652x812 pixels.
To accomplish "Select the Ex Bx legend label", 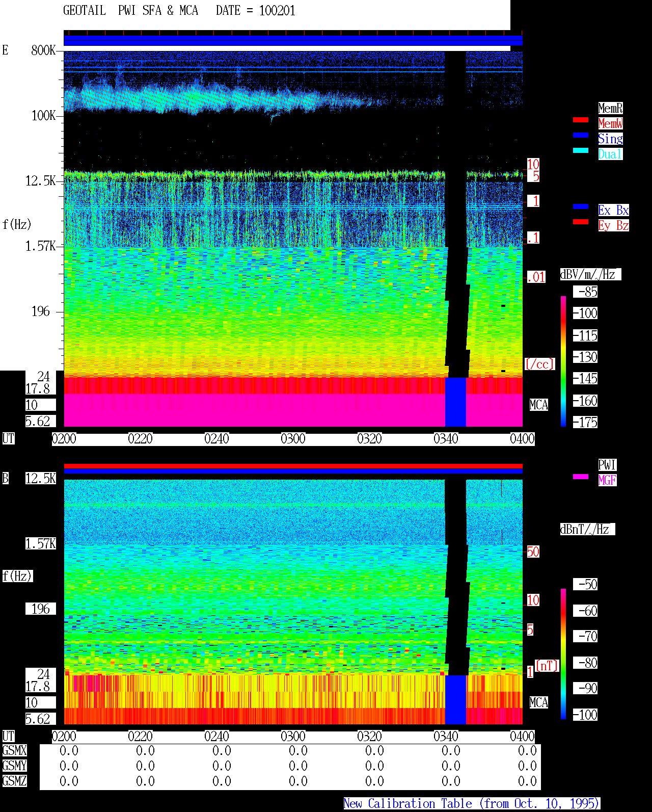I will (x=613, y=210).
